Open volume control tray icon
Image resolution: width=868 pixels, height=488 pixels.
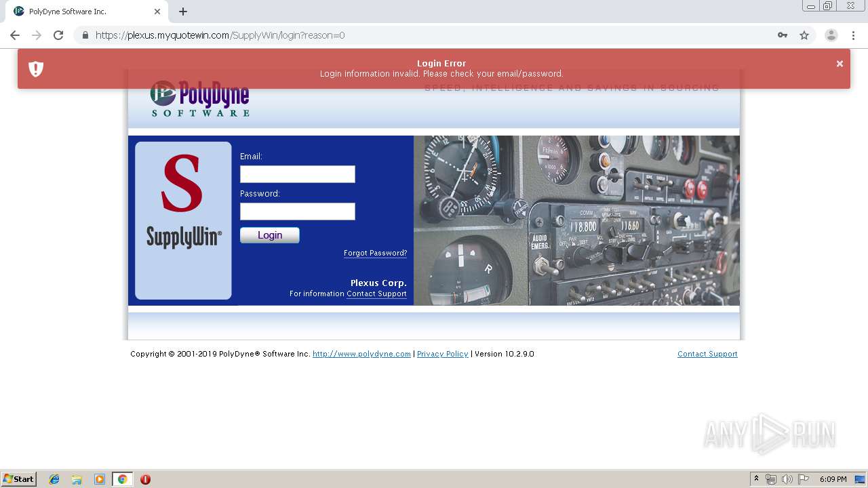coord(787,479)
